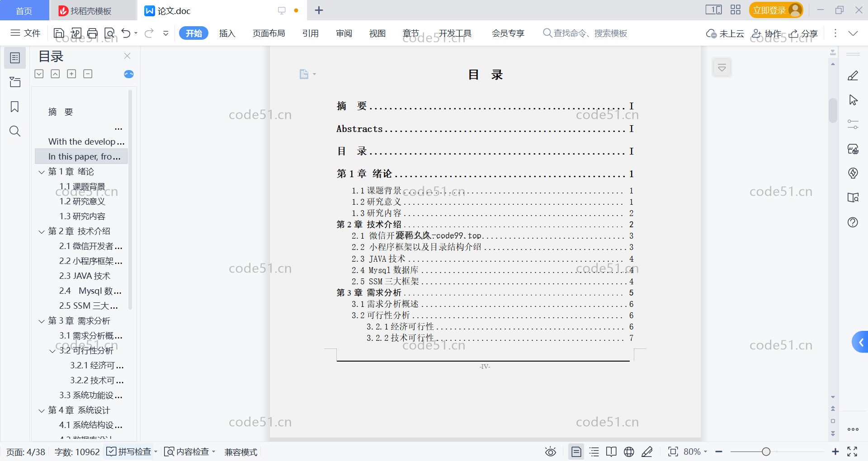Viewport: 868px width, 461px height.
Task: Click the 协作 collaborate button
Action: pyautogui.click(x=766, y=33)
